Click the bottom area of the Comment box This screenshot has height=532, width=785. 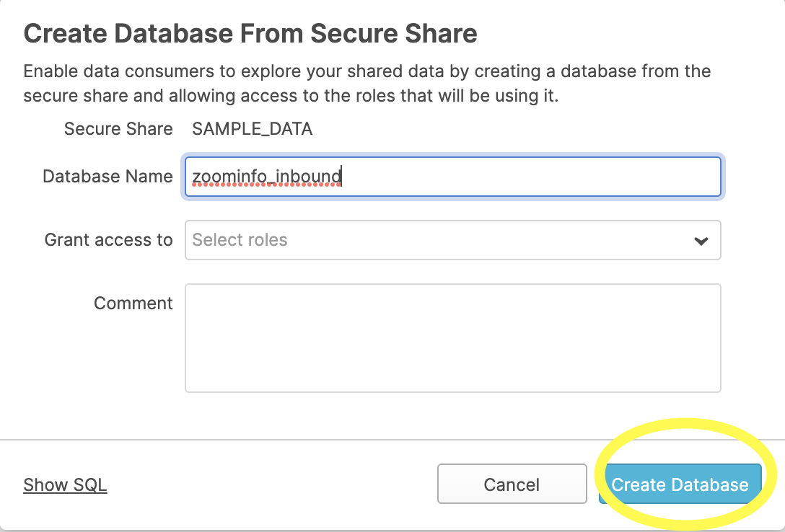click(452, 378)
